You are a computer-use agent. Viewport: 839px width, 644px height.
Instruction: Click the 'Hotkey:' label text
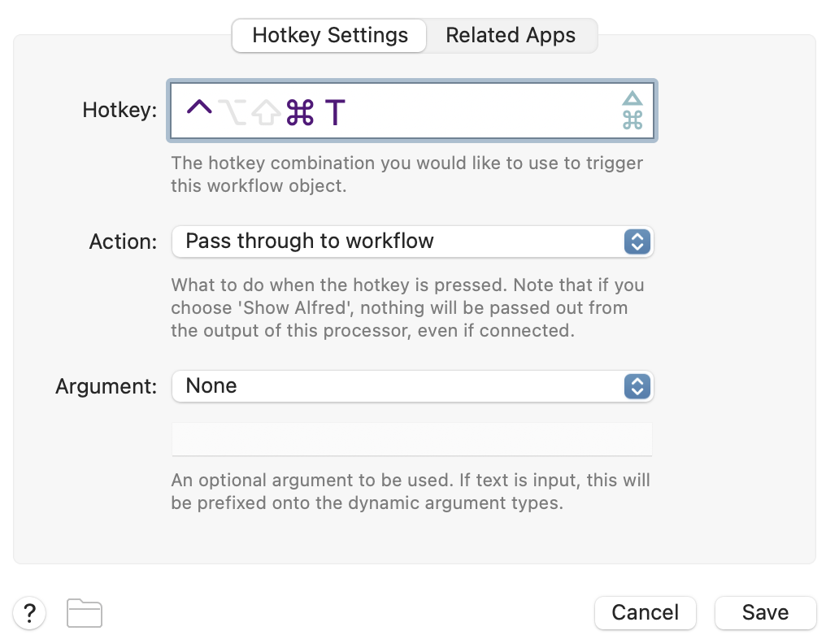coord(120,111)
